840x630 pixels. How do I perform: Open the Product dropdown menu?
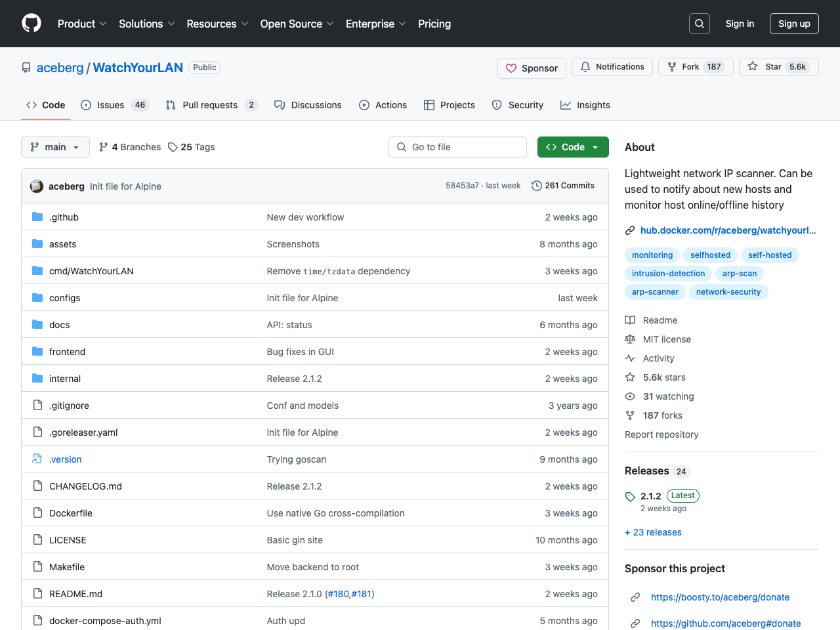click(x=82, y=24)
